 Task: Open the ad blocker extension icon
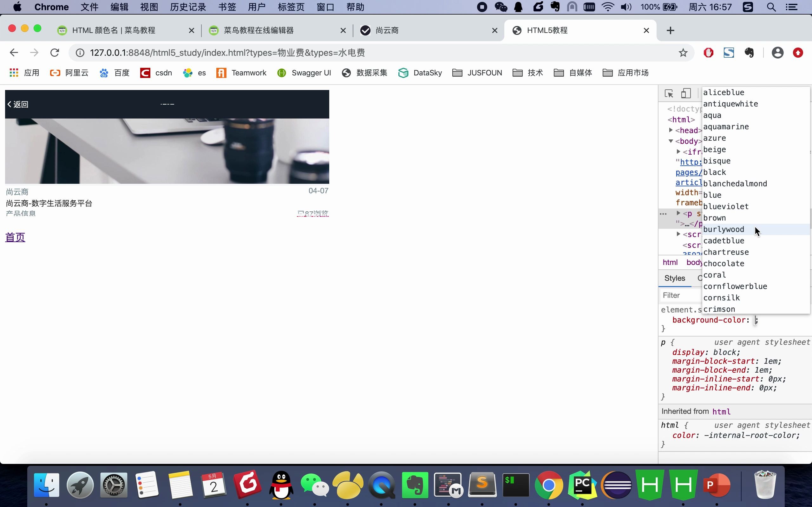click(x=708, y=53)
